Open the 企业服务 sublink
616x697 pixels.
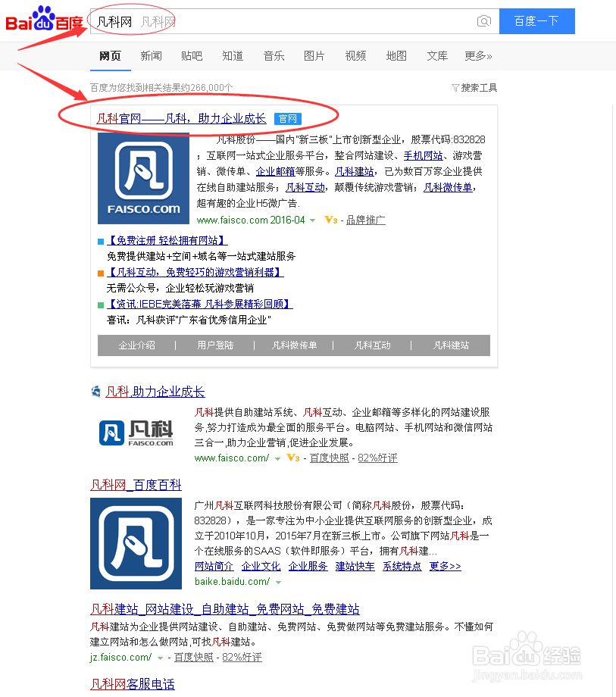tap(308, 567)
